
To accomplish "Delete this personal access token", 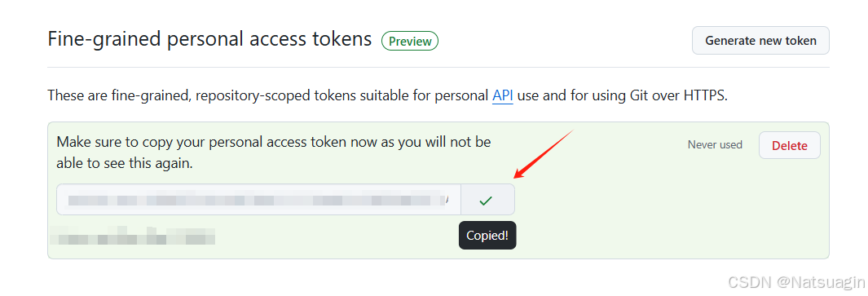I will (790, 146).
